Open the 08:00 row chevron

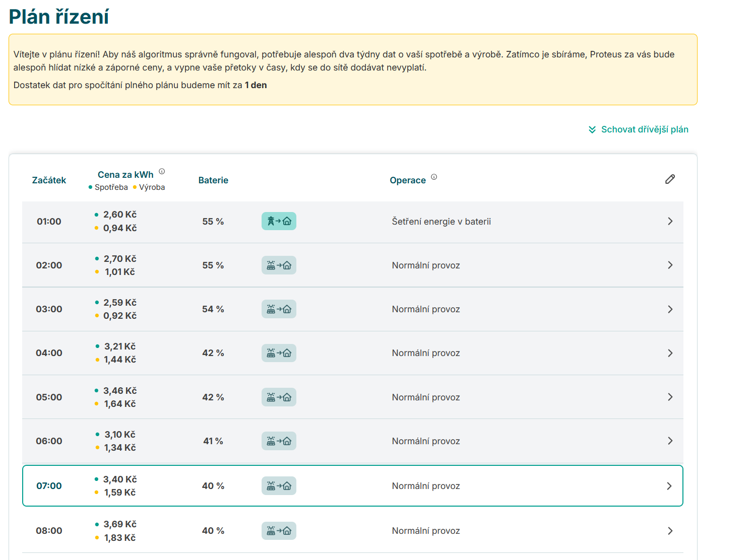pyautogui.click(x=670, y=531)
